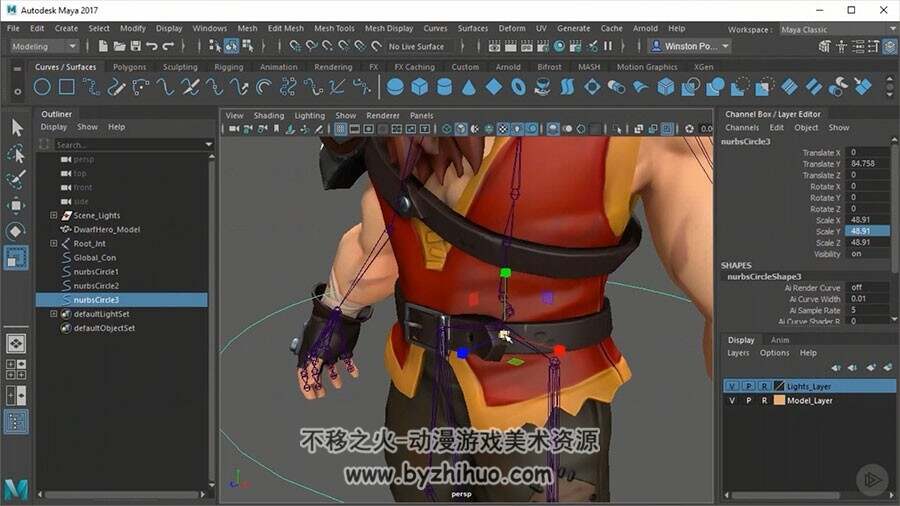Select the NURBS circle shelf tool

point(42,87)
